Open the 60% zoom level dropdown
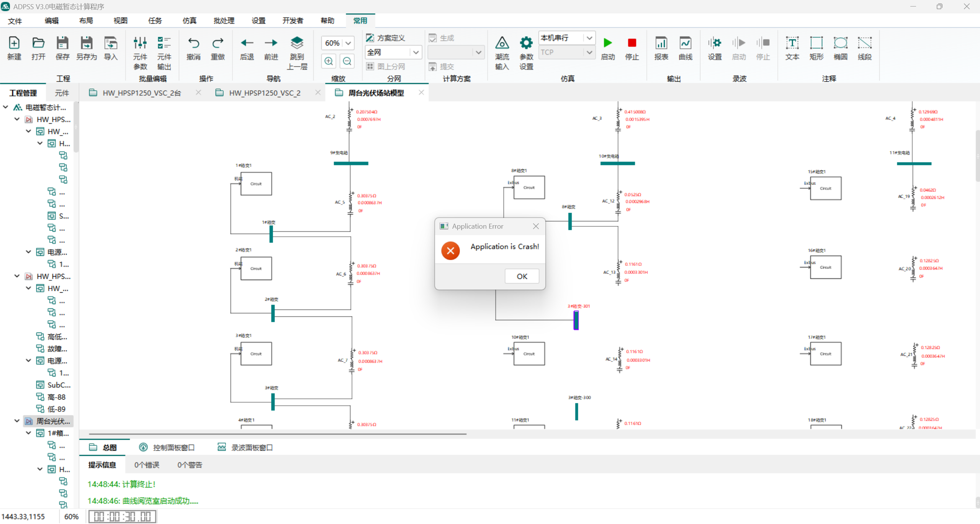The height and width of the screenshot is (524, 980). pos(348,43)
